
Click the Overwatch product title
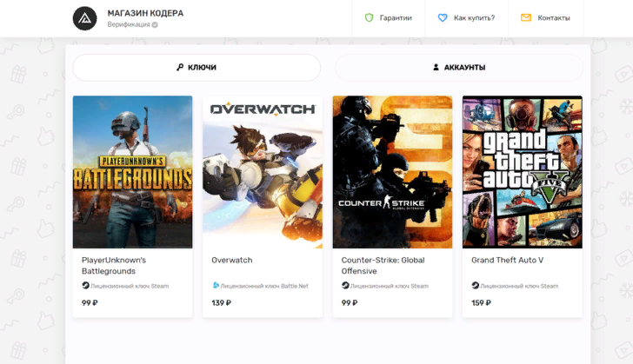232,261
